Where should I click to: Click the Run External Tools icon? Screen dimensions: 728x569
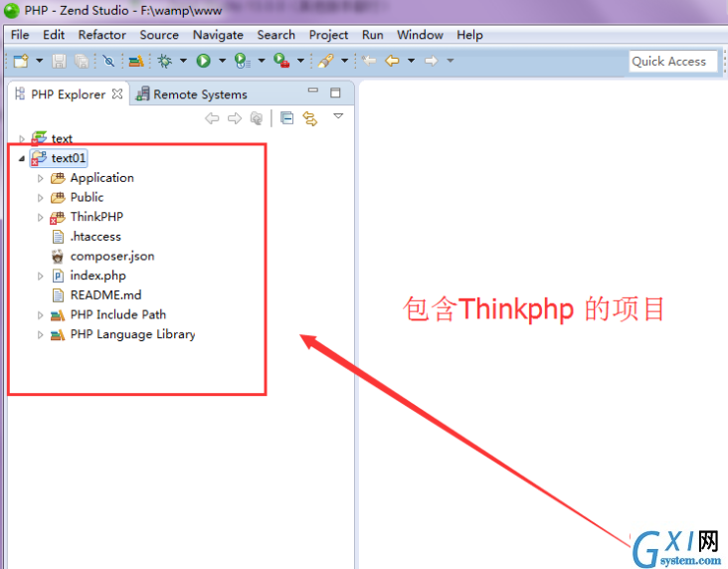(281, 61)
